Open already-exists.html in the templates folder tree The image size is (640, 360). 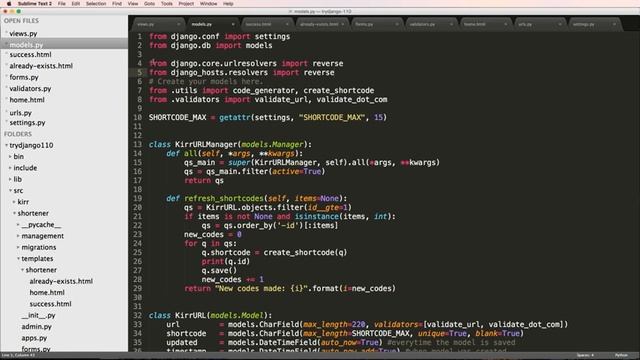[61, 281]
